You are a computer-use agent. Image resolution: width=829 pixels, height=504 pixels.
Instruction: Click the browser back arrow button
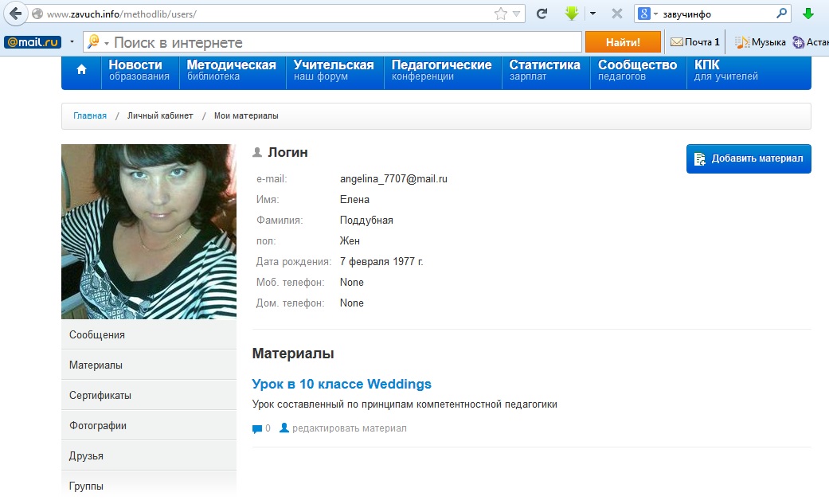click(x=14, y=14)
